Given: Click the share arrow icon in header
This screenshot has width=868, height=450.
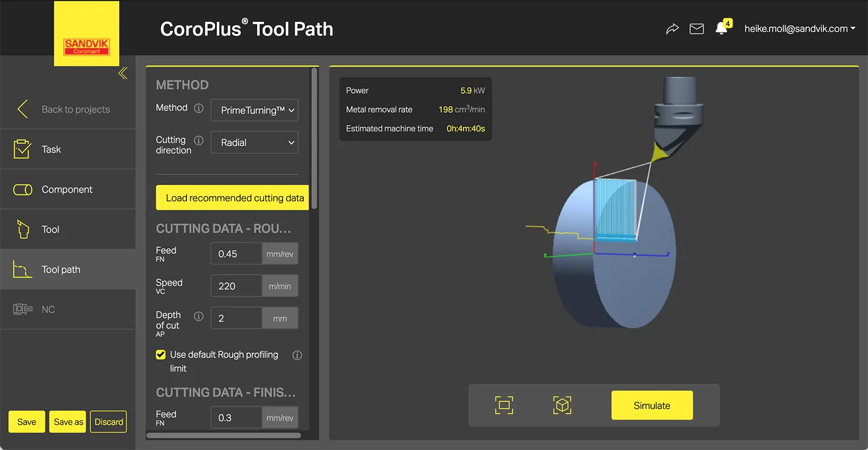Looking at the screenshot, I should pyautogui.click(x=672, y=29).
